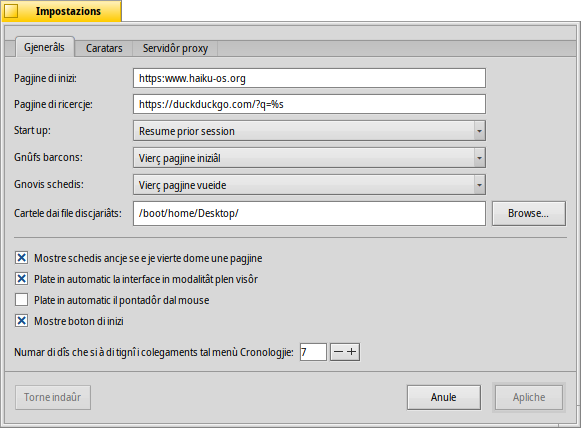Click the Pagjine di inizi URL field
Viewport: 581px width, 428px height.
pos(309,78)
